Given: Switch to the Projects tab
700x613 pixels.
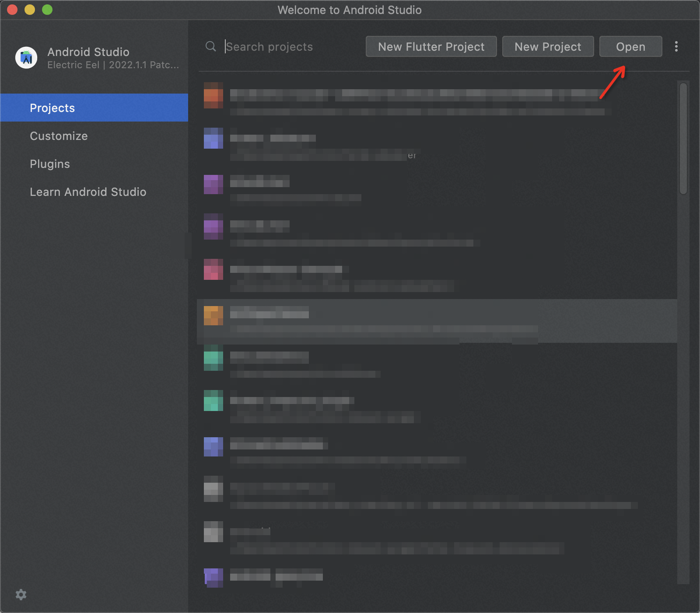Looking at the screenshot, I should (94, 108).
